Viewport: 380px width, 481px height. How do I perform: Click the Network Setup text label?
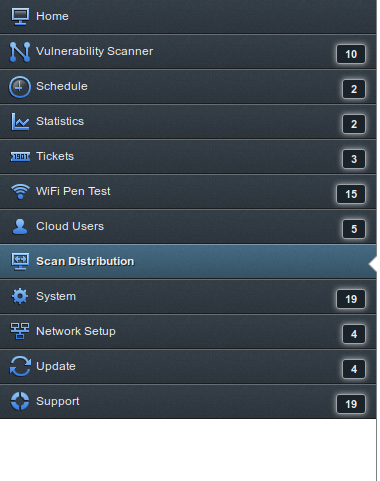pyautogui.click(x=76, y=331)
